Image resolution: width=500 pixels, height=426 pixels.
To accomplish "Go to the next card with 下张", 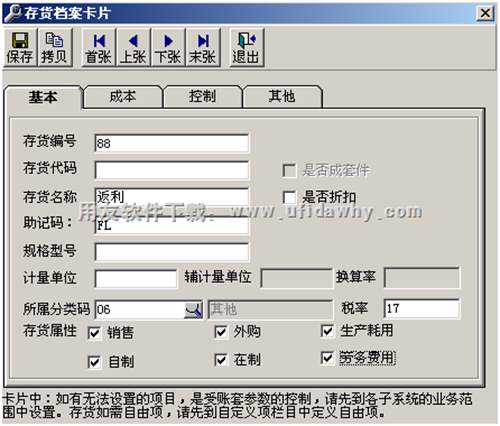I will click(x=168, y=47).
